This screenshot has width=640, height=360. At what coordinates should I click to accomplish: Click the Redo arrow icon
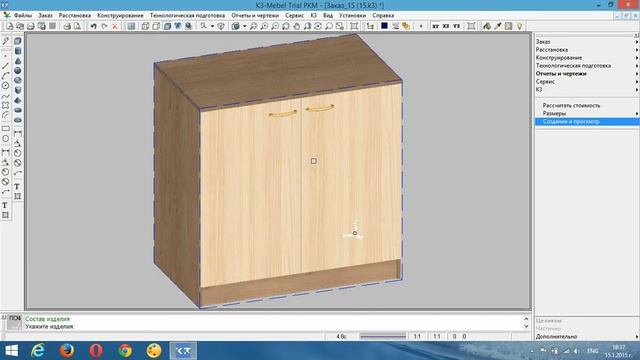[x=104, y=26]
